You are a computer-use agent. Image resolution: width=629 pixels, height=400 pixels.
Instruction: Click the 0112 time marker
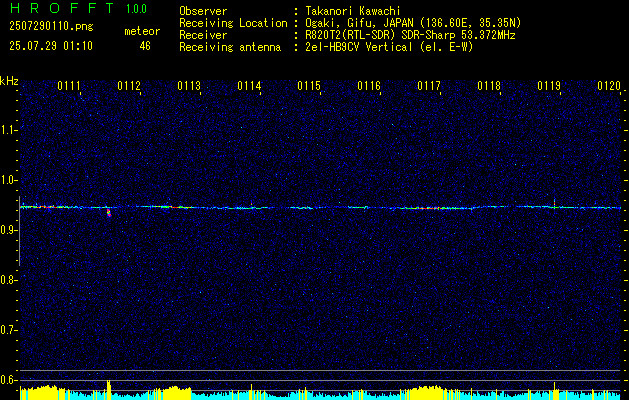[x=129, y=86]
